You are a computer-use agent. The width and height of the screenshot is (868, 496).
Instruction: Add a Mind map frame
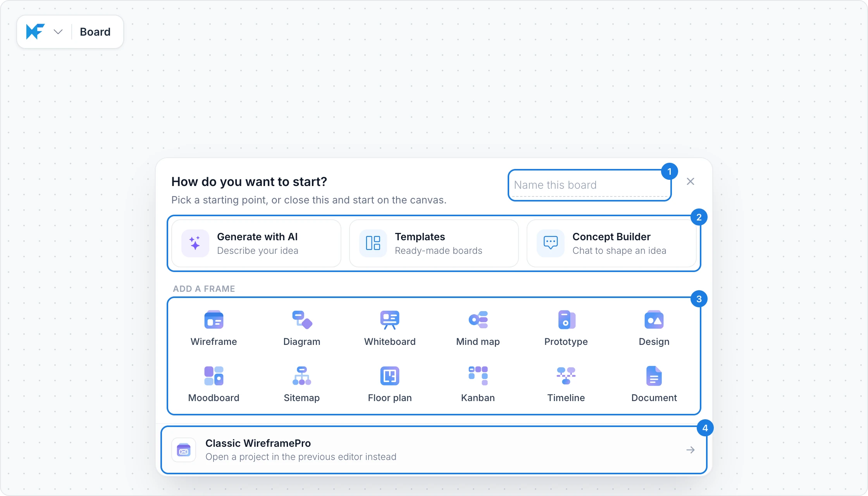(x=478, y=328)
